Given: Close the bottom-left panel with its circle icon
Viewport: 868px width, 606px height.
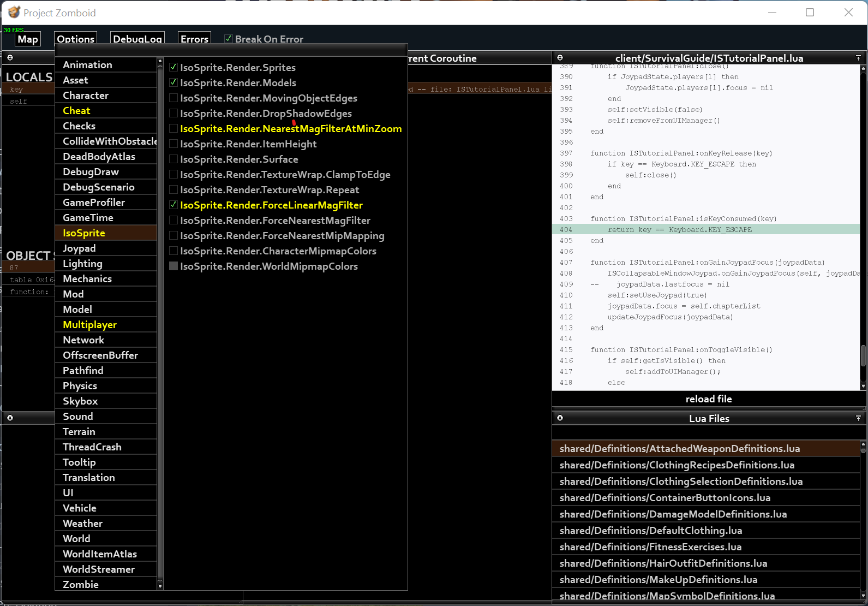Looking at the screenshot, I should point(10,418).
